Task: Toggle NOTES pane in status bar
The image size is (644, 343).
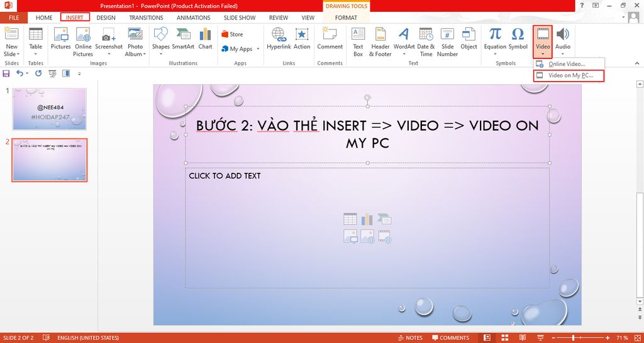Action: [x=410, y=338]
